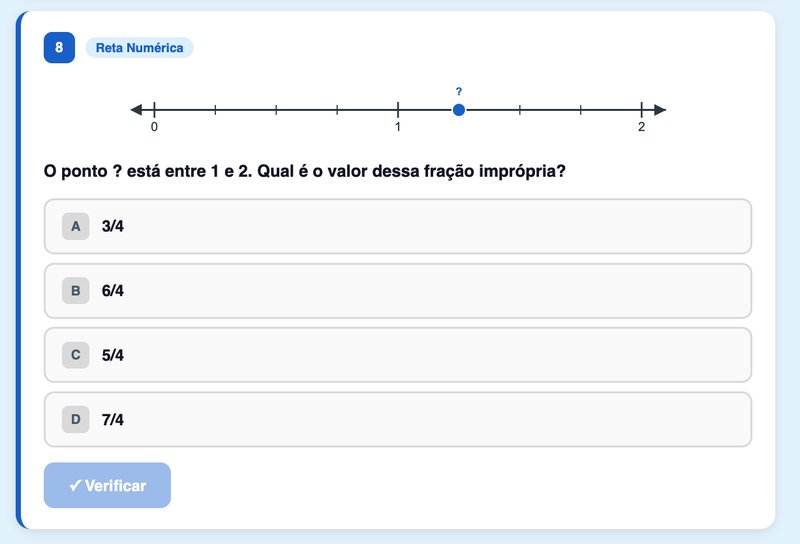Click the tick labeled 1 on number line

click(398, 110)
